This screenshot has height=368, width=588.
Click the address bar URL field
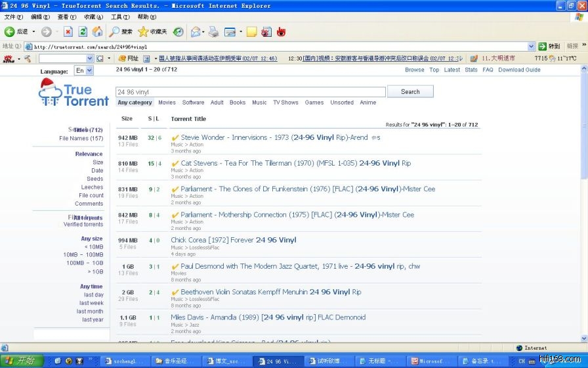(278, 47)
